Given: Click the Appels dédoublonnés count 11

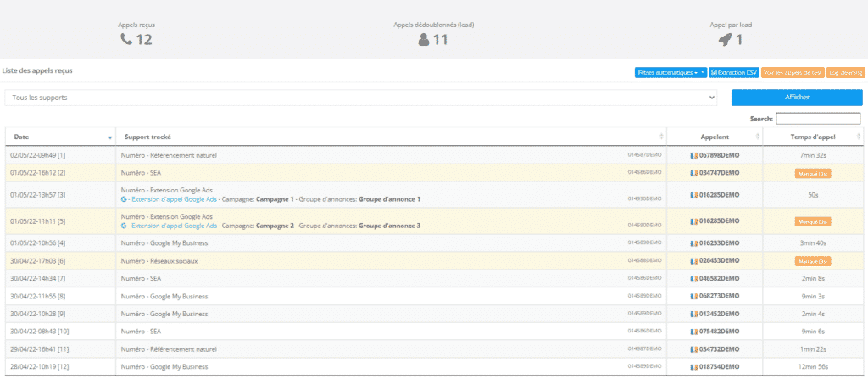Looking at the screenshot, I should [440, 39].
